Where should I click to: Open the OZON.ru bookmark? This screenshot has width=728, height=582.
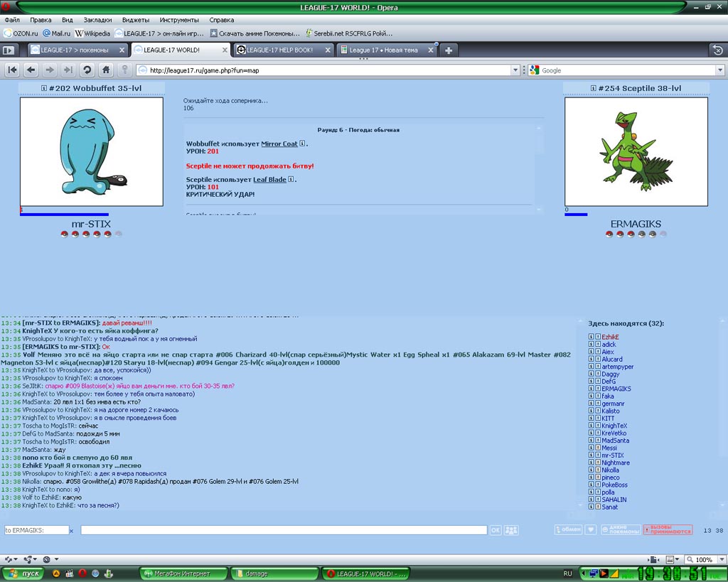pos(21,33)
